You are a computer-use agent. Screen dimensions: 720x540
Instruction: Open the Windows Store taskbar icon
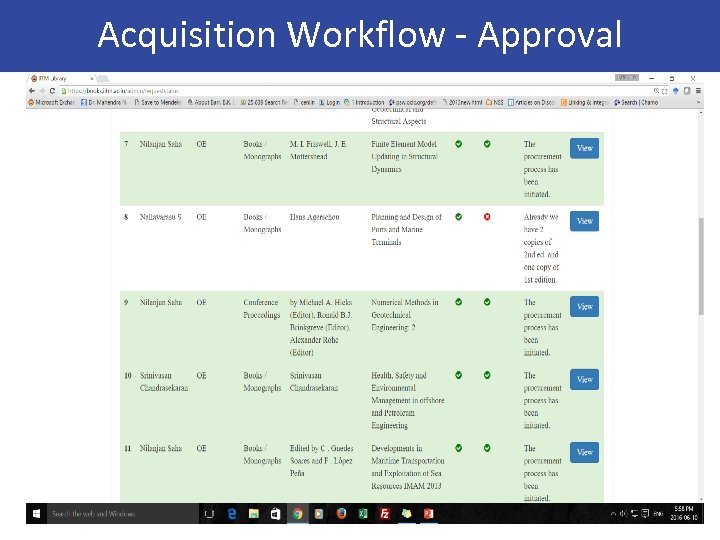[x=276, y=513]
